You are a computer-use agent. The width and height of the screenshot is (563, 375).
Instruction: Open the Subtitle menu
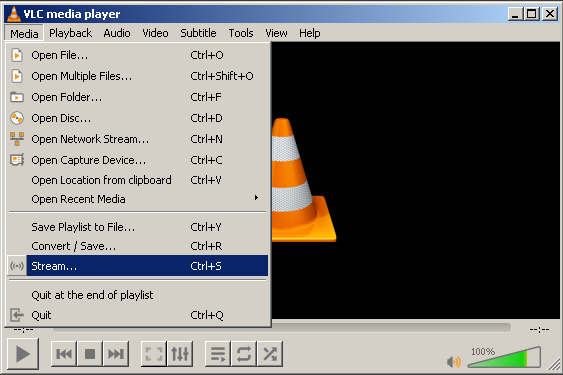(x=198, y=33)
